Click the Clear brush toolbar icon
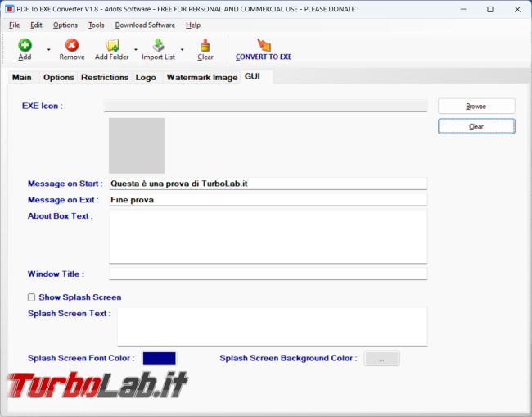 (x=205, y=45)
